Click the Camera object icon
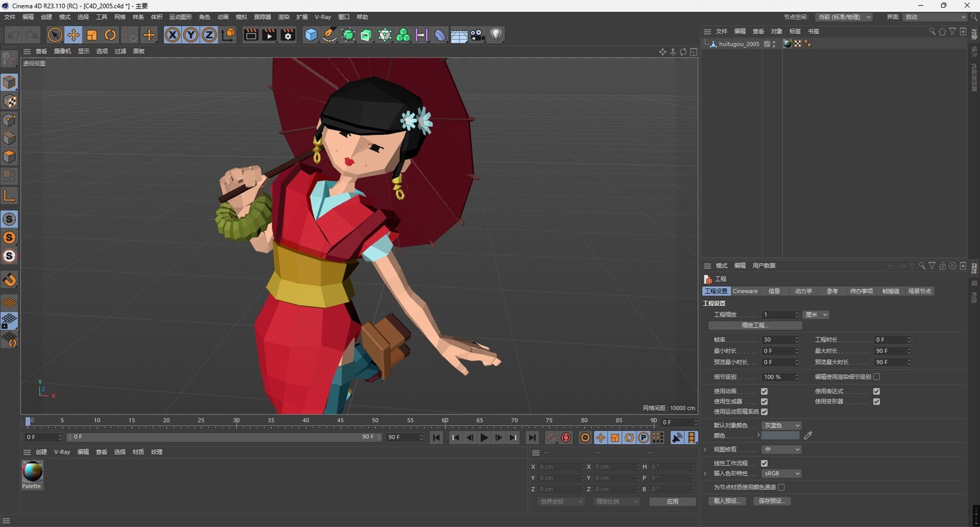The image size is (980, 527). point(478,35)
